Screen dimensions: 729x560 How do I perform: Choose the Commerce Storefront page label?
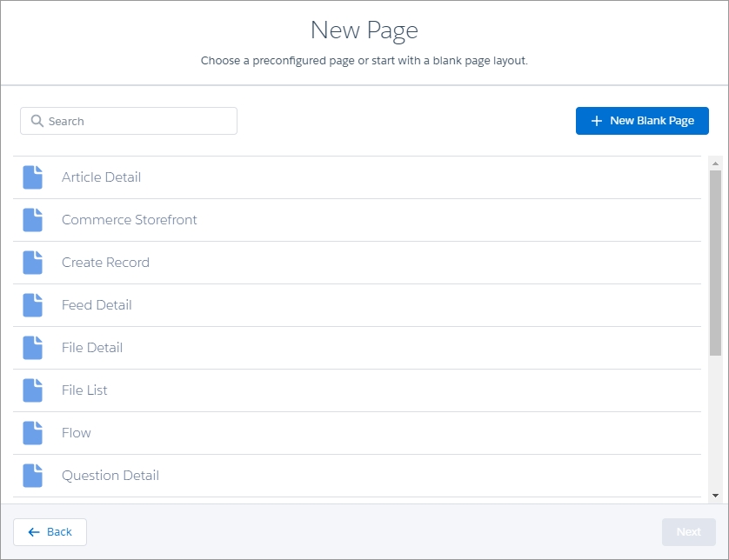coord(129,220)
